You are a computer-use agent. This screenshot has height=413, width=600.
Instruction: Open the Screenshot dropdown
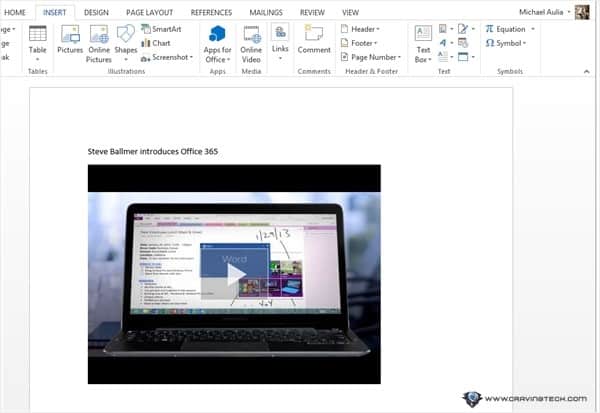(167, 57)
